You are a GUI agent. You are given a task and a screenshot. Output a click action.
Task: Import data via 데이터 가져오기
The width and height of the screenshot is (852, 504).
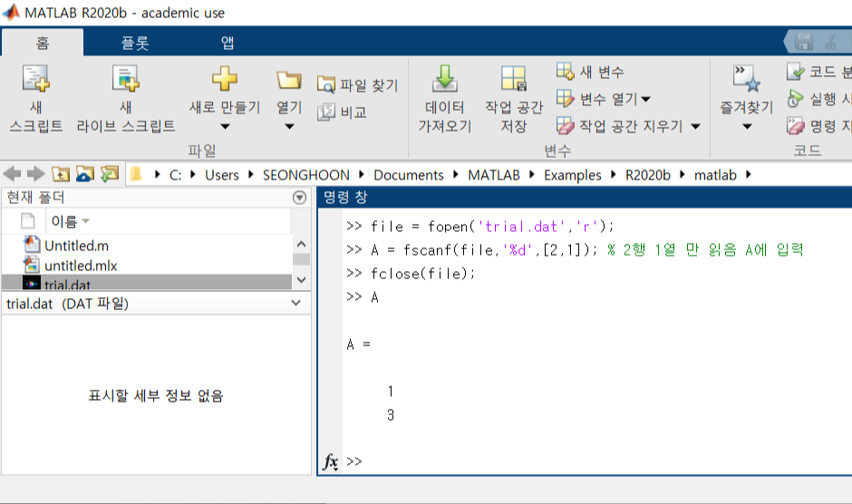click(444, 98)
